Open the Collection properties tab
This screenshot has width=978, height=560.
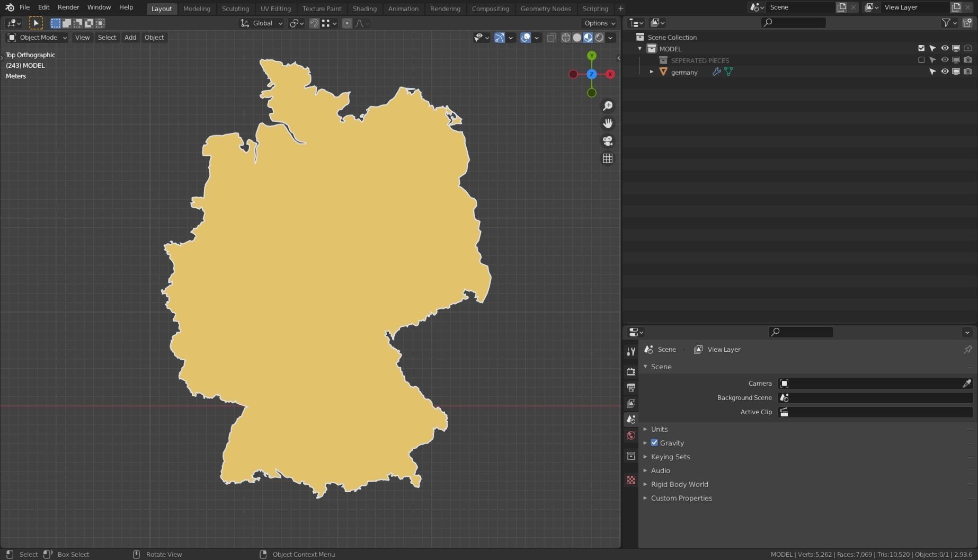631,456
